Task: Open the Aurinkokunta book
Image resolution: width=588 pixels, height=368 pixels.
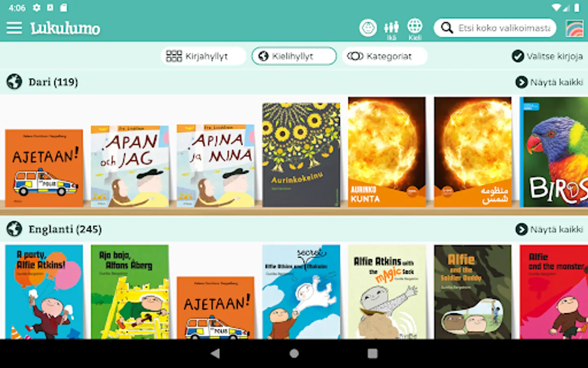Action: [387, 152]
